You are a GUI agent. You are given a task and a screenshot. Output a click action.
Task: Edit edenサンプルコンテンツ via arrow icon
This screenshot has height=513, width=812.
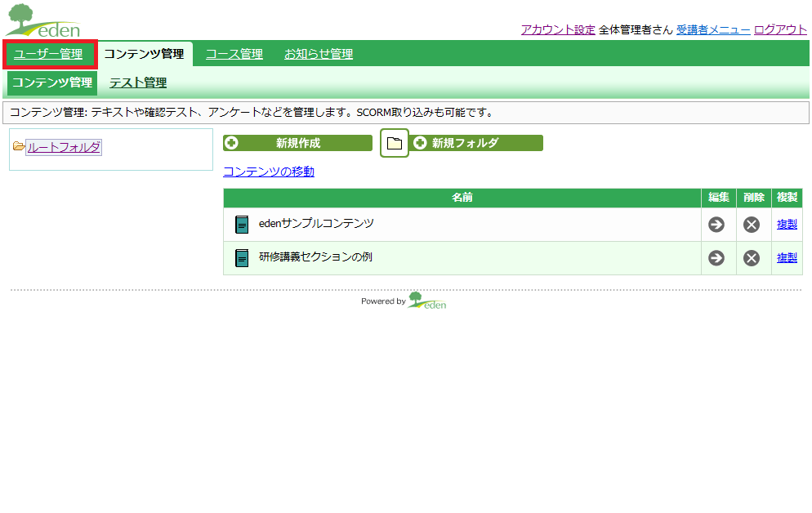coord(716,225)
